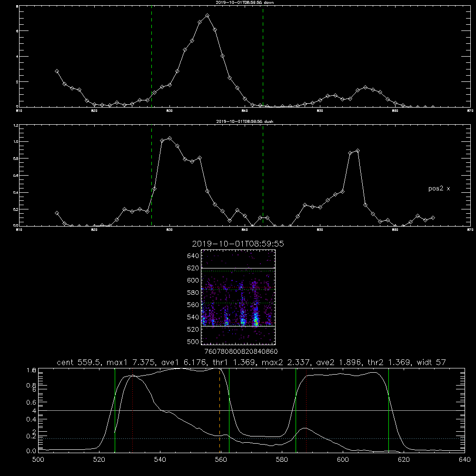Click the solid green line near 585 in bottom plot
This screenshot has width=476, height=476.
click(x=296, y=410)
